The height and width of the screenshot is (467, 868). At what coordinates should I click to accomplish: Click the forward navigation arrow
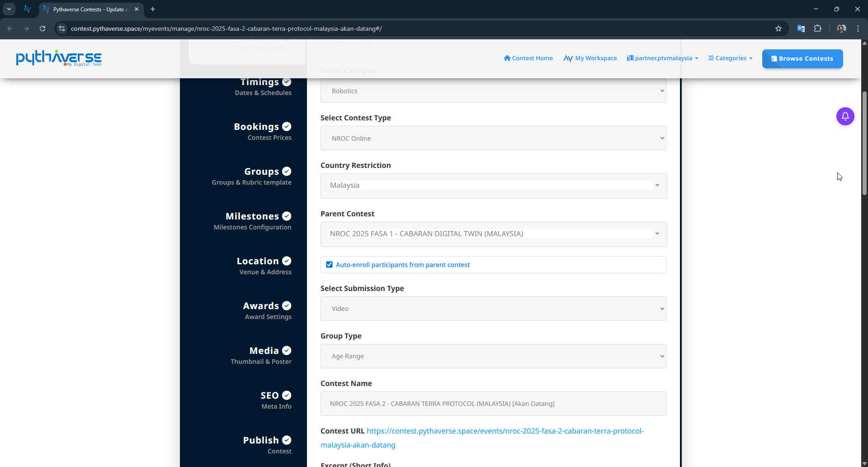coord(26,29)
